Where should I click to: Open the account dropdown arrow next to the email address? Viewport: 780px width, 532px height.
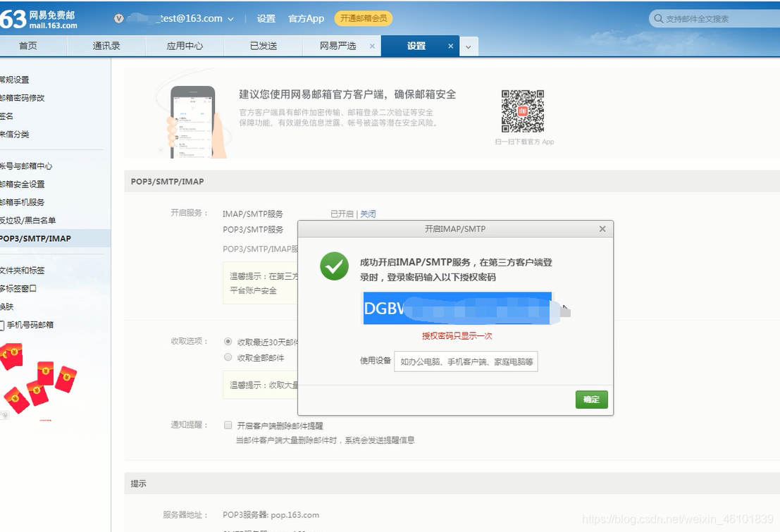click(x=230, y=19)
